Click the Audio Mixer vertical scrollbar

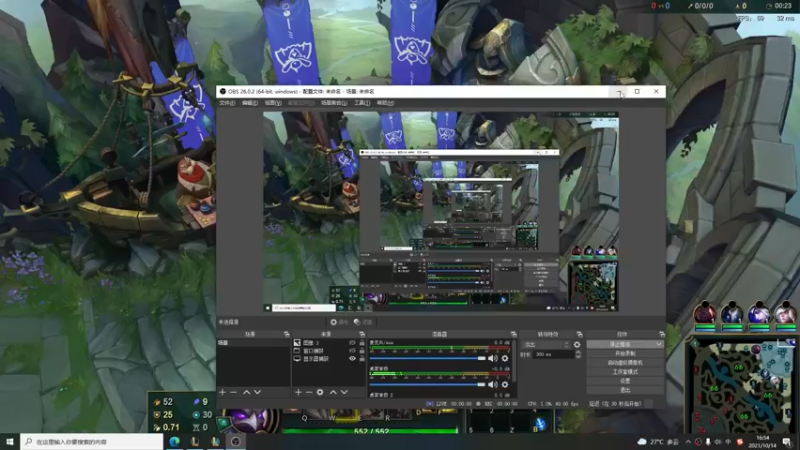pyautogui.click(x=514, y=361)
